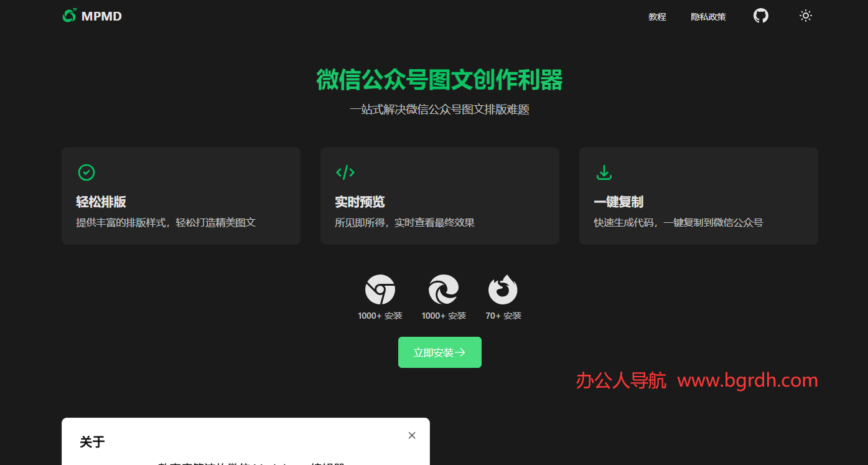This screenshot has height=465, width=868.
Task: Open the www.bgrdh.com link
Action: point(747,380)
